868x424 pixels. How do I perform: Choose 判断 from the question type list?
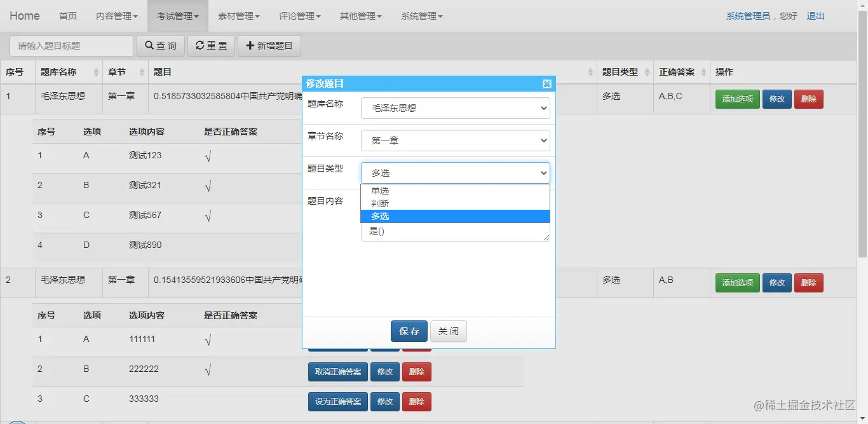455,203
